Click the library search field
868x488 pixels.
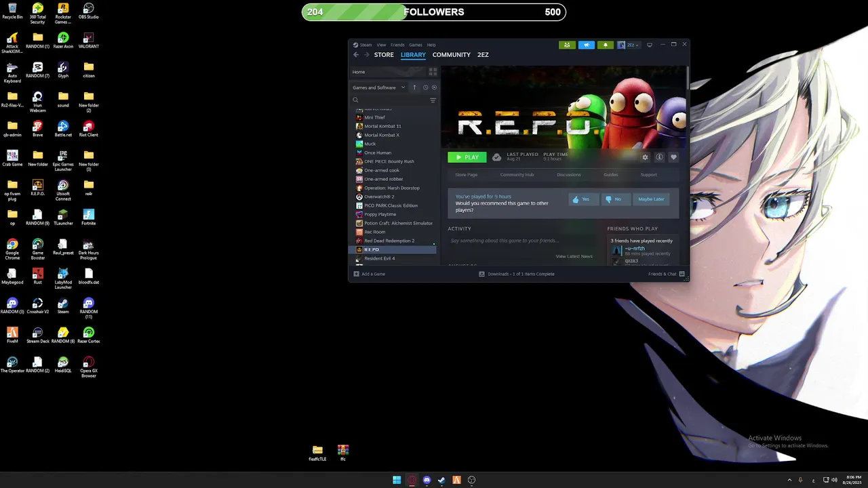[390, 100]
